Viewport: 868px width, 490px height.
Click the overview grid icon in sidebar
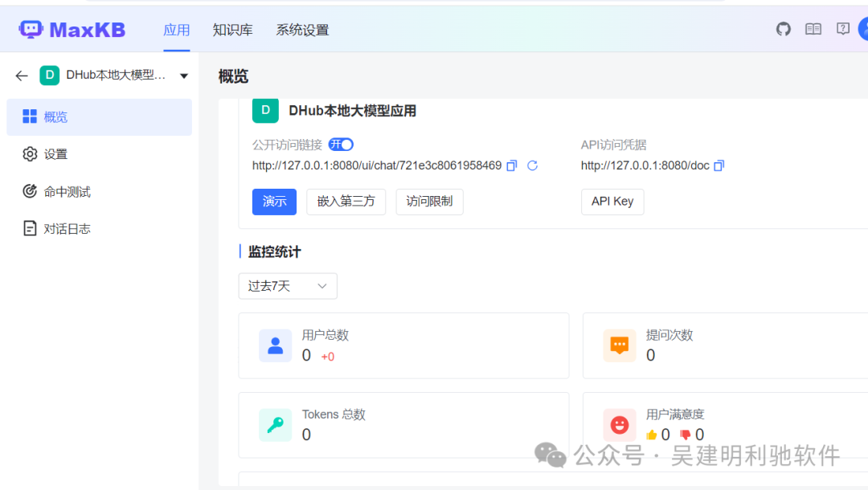(30, 116)
